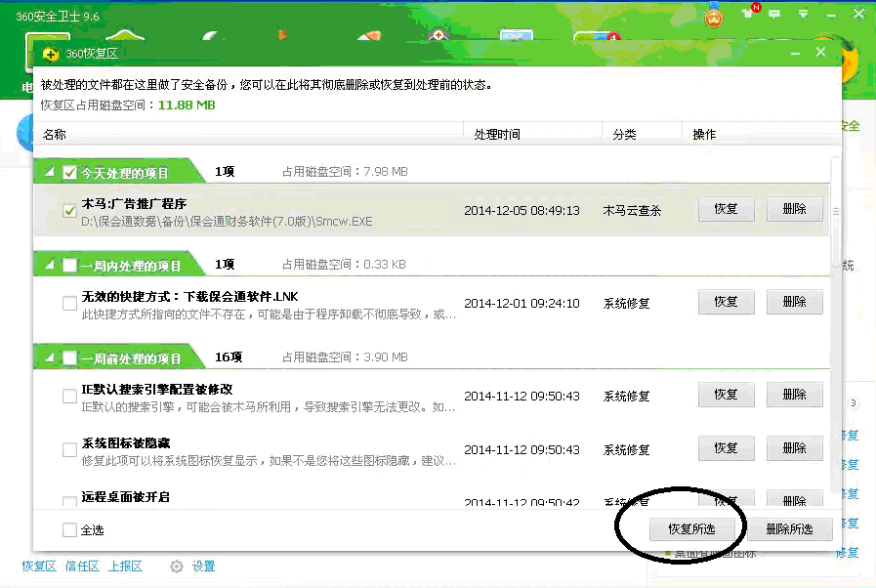Click the blue circle icon on left edge
This screenshot has height=588, width=876.
point(24,134)
